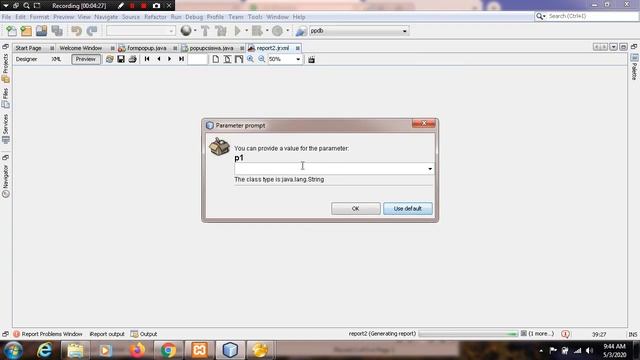Click the Report Problems Window icon
This screenshot has width=640, height=360.
click(16, 334)
